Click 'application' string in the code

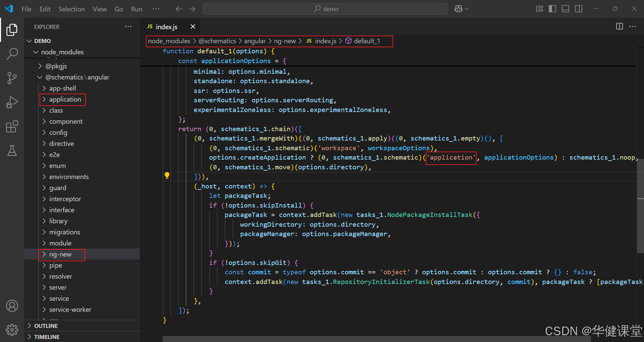coord(451,158)
